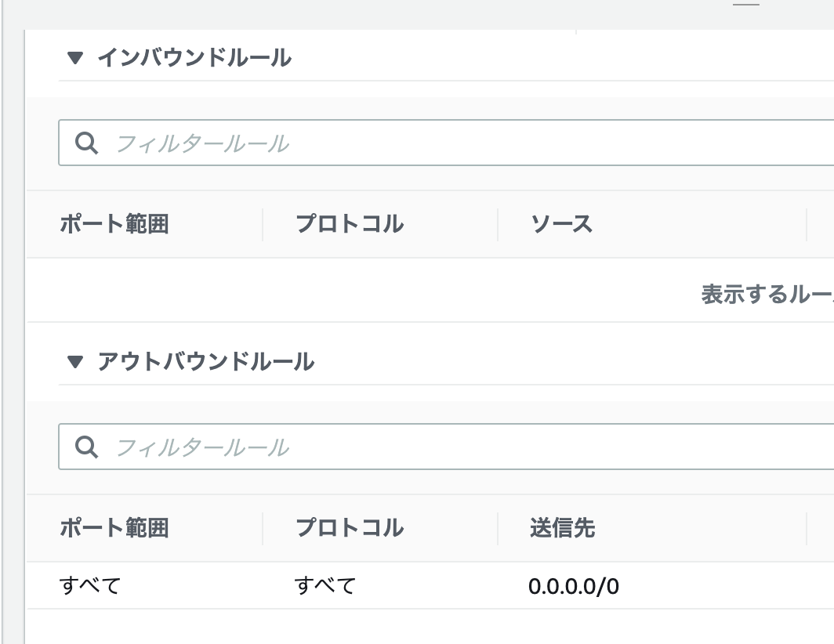Click outbound divider between プロトコル and 送信先

coord(498,529)
